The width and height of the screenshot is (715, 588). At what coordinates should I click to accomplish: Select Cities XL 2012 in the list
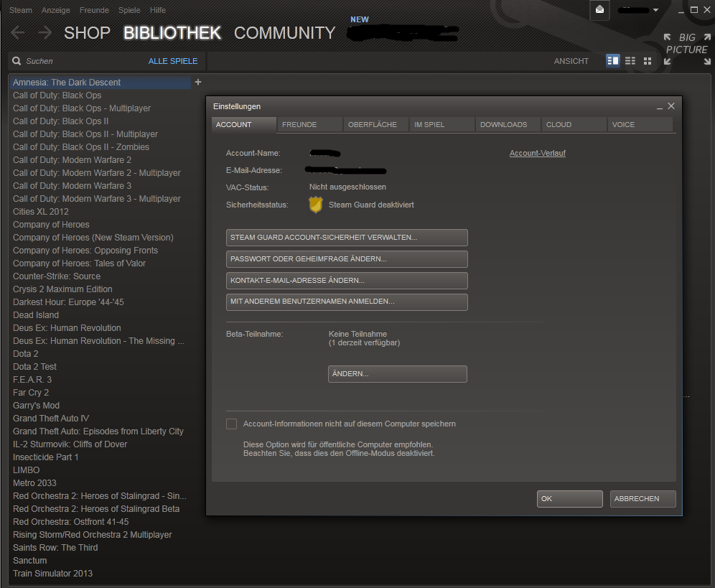point(41,212)
